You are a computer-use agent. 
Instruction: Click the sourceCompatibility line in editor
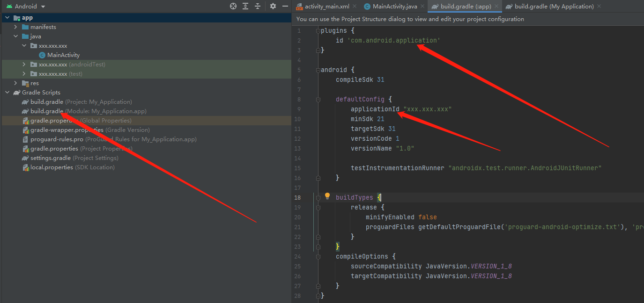(431, 267)
